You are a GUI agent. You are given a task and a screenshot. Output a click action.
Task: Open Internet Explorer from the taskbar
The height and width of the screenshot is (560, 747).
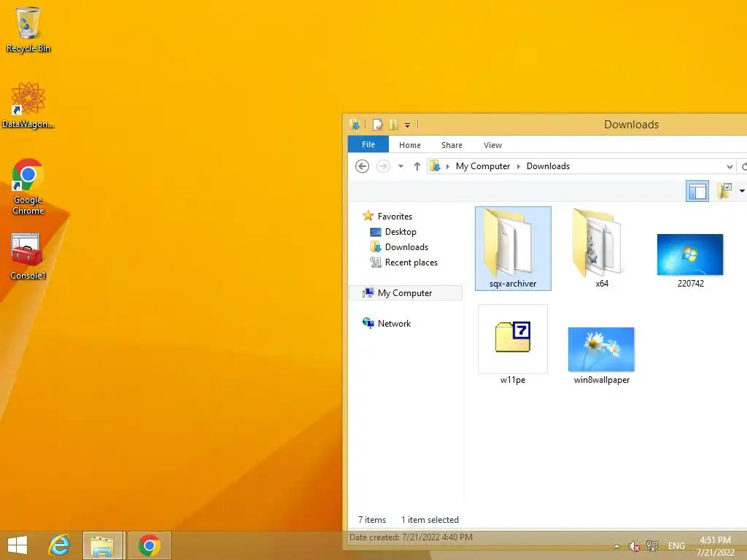[60, 545]
